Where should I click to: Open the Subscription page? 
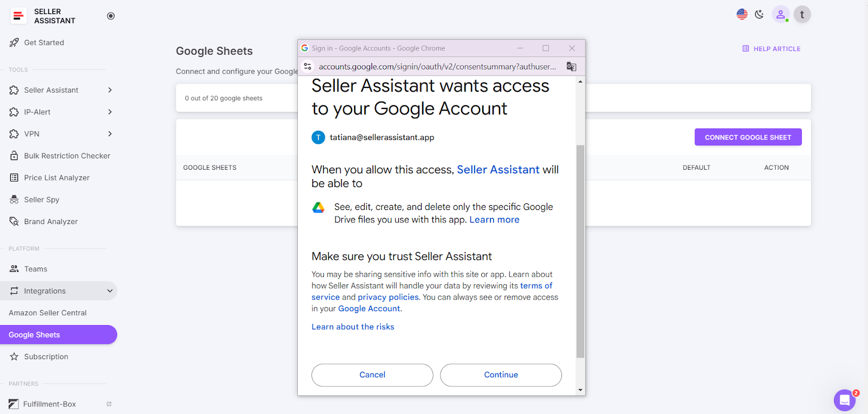[x=46, y=356]
